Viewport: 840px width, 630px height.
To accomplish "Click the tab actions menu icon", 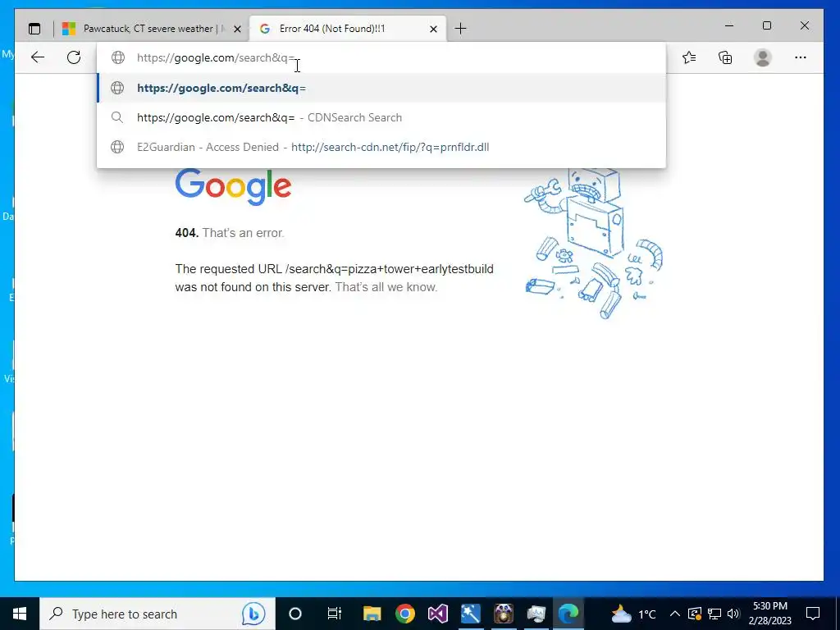I will point(34,29).
